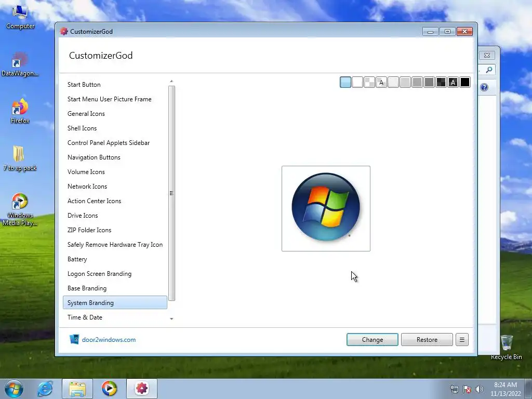Click the Restore button
Image resolution: width=532 pixels, height=399 pixels.
(x=427, y=340)
